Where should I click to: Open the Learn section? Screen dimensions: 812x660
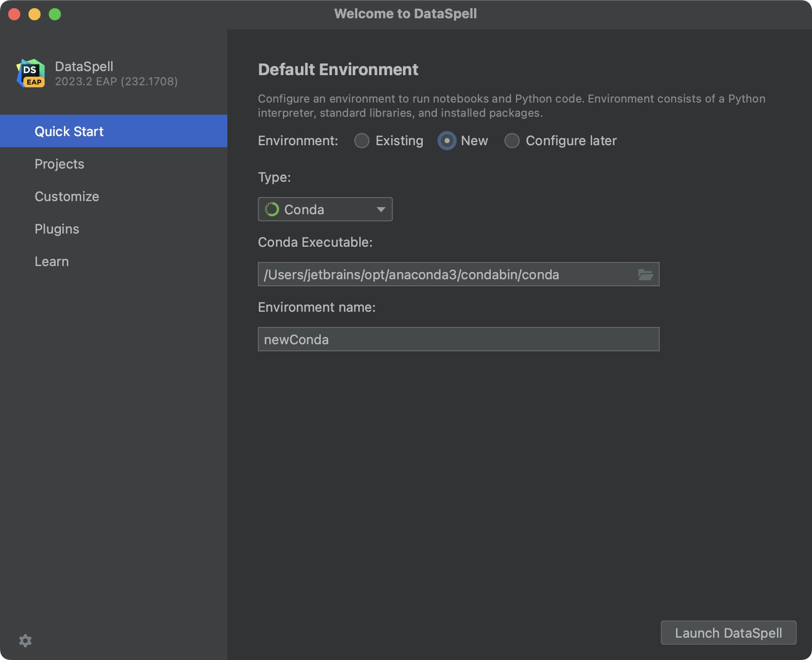[x=51, y=261]
